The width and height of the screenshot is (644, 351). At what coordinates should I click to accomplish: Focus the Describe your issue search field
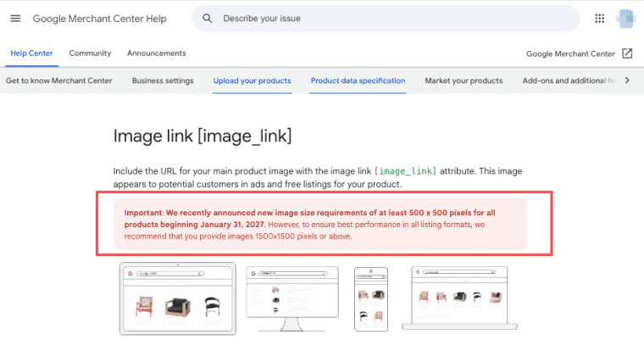(x=386, y=19)
